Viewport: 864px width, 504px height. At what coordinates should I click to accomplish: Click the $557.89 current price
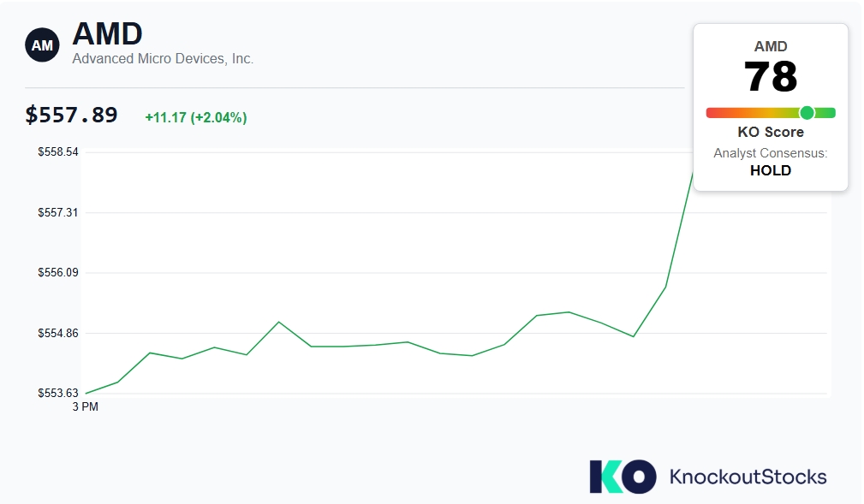coord(72,116)
